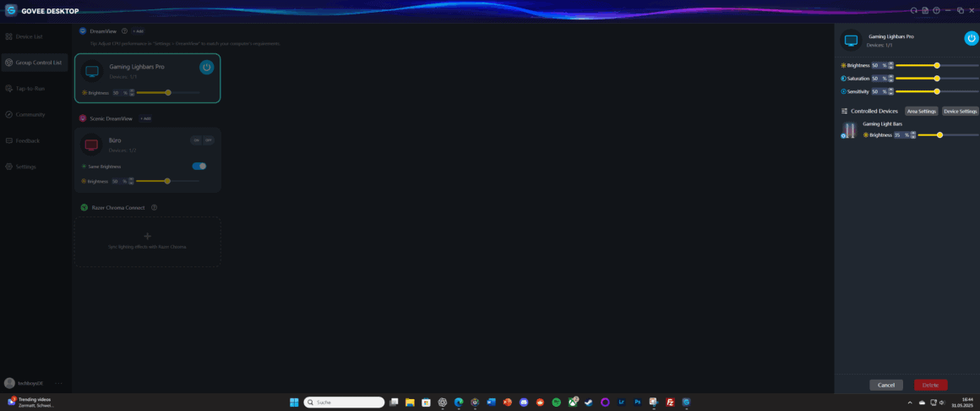Open Photoshop from the taskbar
The image size is (980, 411).
[x=638, y=403]
